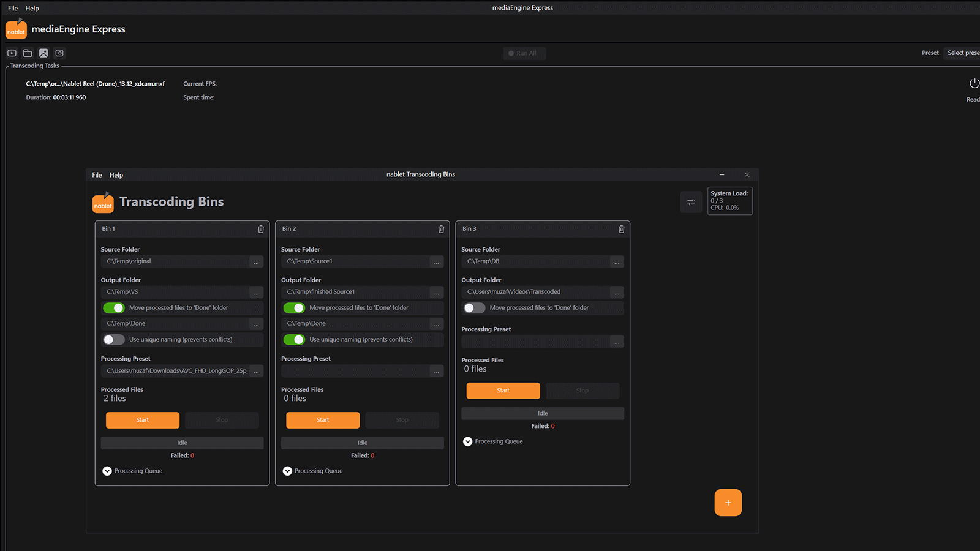Start processing Bin 3

click(503, 391)
